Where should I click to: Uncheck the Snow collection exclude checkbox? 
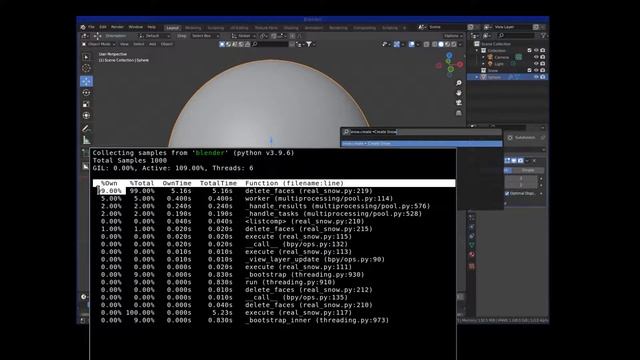tap(529, 71)
